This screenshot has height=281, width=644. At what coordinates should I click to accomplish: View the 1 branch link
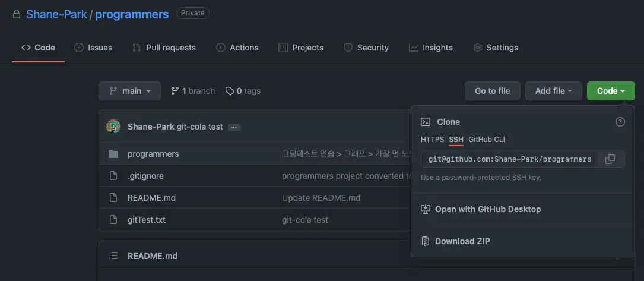tap(193, 91)
